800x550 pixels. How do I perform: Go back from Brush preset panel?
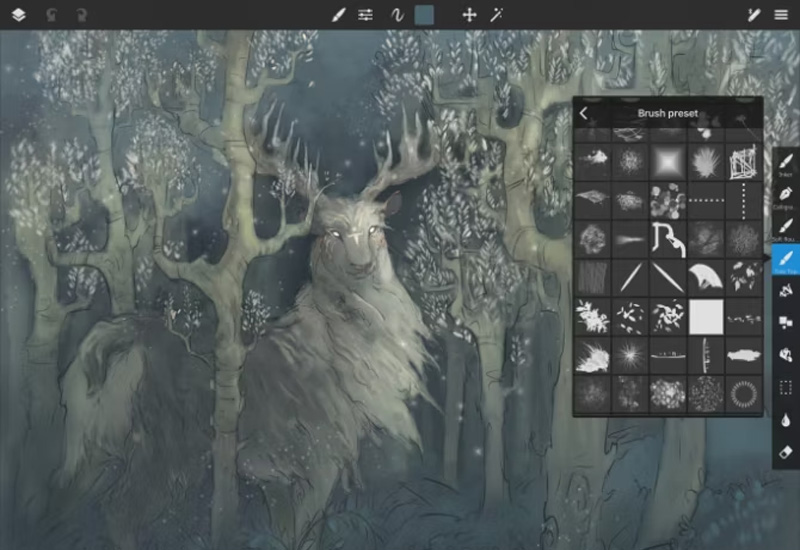point(584,113)
